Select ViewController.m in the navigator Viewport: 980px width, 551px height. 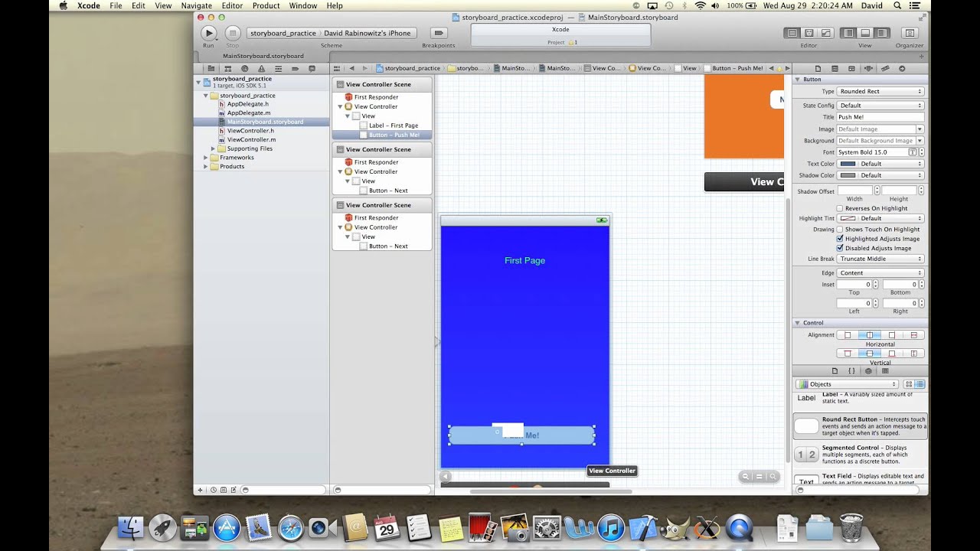tap(251, 139)
